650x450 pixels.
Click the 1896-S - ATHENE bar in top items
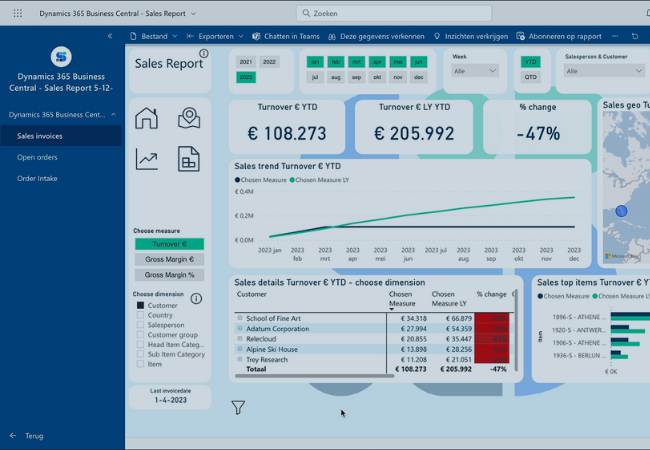coord(630,317)
